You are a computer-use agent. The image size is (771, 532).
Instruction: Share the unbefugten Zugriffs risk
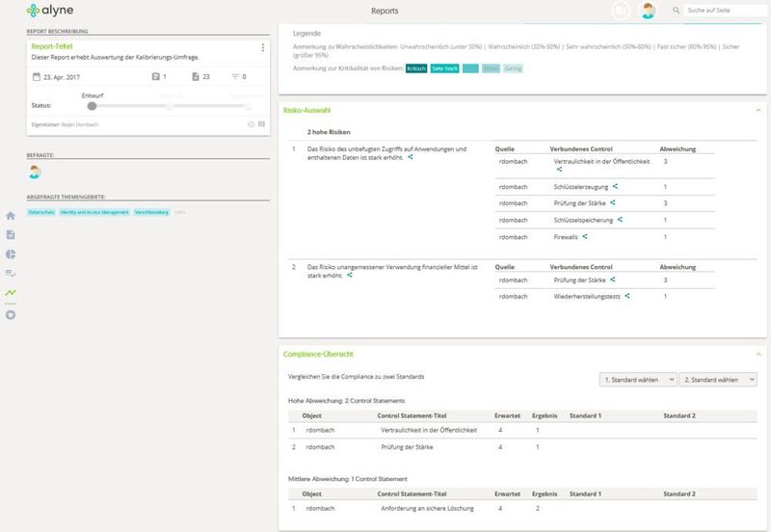pyautogui.click(x=411, y=157)
